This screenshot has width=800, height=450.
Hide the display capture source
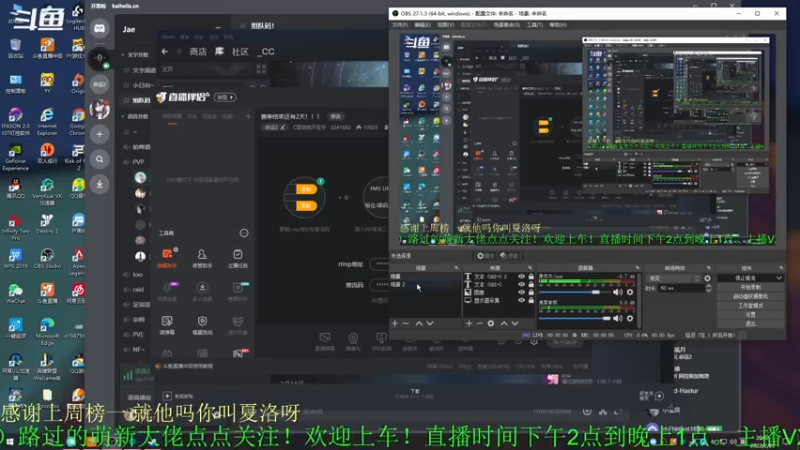pos(521,301)
